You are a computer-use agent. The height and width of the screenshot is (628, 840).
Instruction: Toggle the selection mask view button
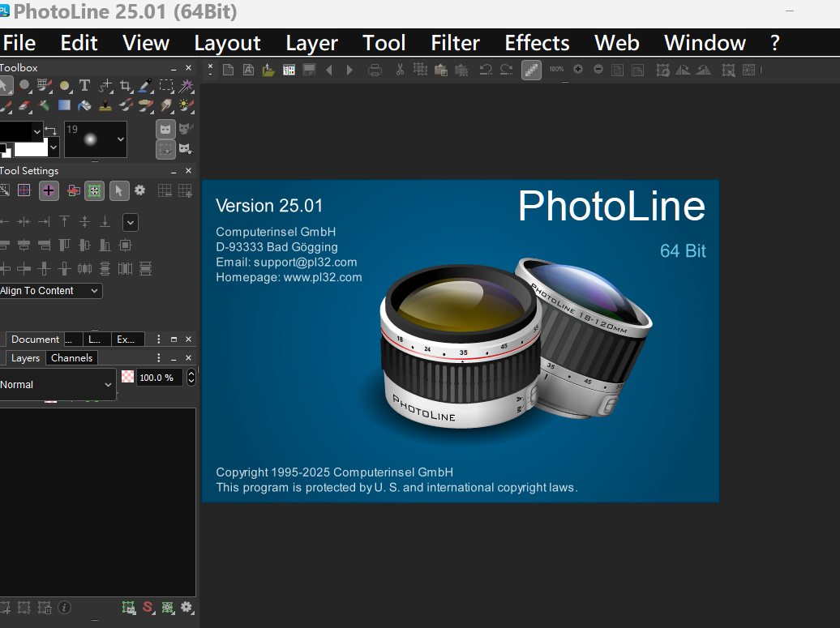(165, 149)
